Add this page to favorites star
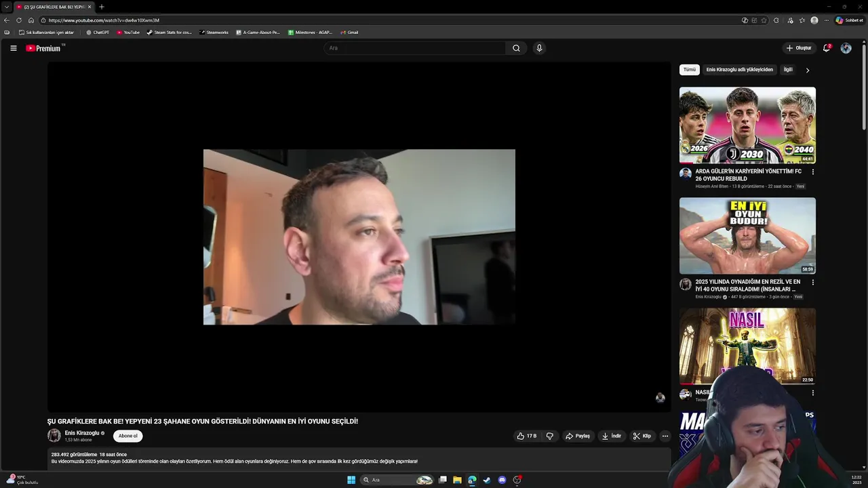Image resolution: width=868 pixels, height=488 pixels. [x=764, y=20]
